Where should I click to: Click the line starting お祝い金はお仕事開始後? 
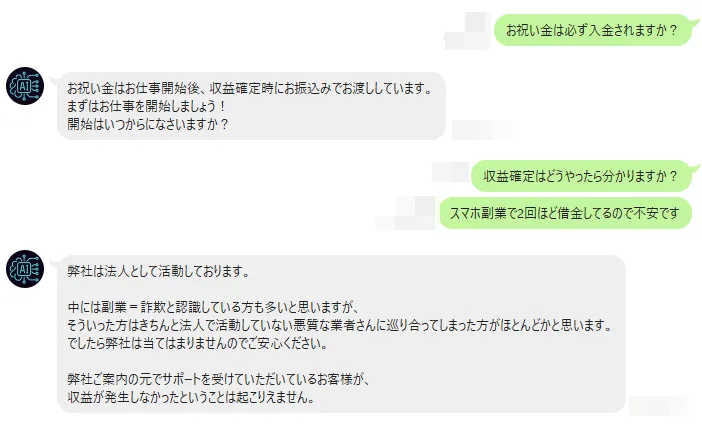248,88
